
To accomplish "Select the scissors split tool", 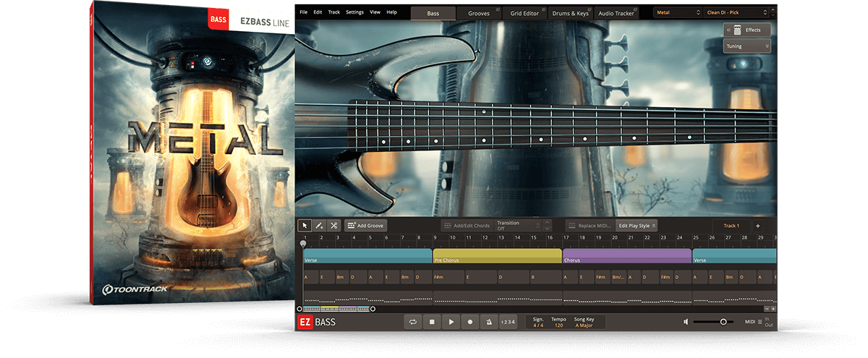I will click(x=334, y=226).
